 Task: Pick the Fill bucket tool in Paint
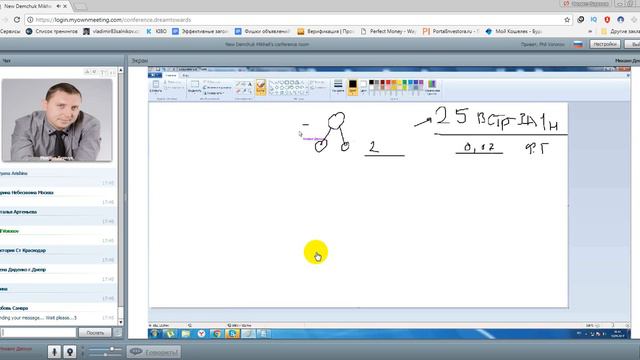244,84
